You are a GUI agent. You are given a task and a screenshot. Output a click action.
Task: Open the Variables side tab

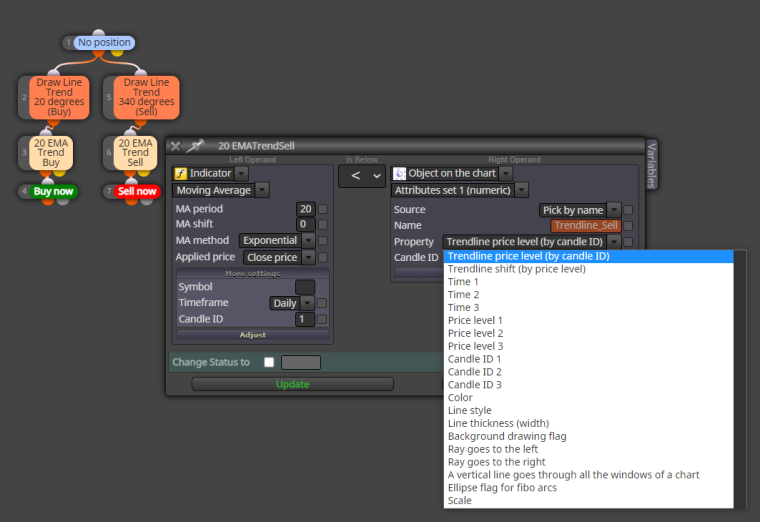[651, 165]
